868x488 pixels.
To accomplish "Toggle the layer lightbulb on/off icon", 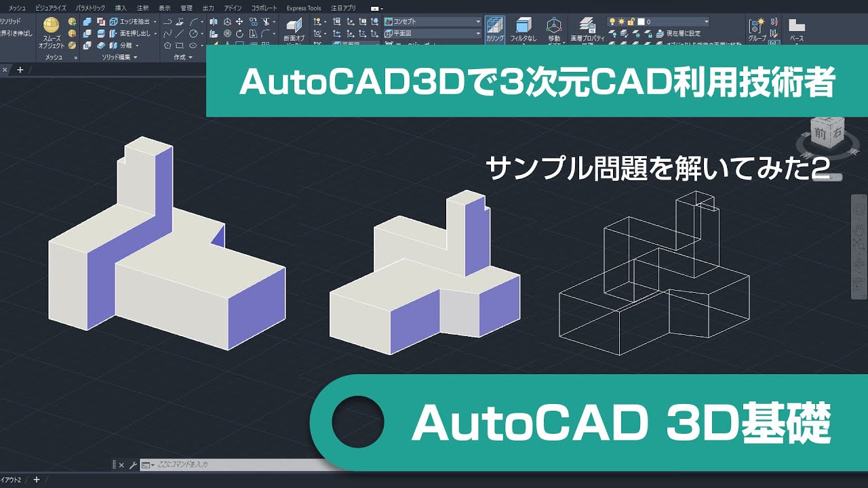I will pyautogui.click(x=612, y=22).
